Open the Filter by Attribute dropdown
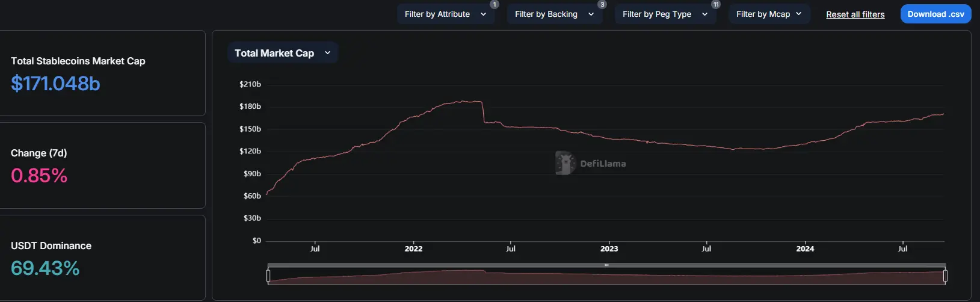 tap(445, 14)
